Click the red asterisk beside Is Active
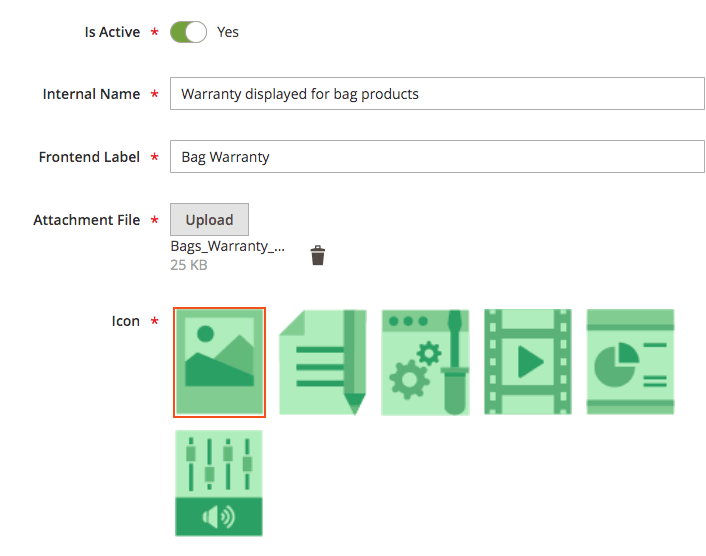Image resolution: width=706 pixels, height=556 pixels. pos(154,33)
